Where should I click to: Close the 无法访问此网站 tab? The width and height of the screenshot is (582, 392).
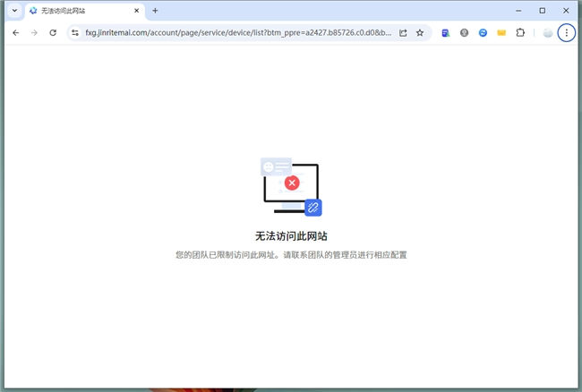click(x=137, y=11)
